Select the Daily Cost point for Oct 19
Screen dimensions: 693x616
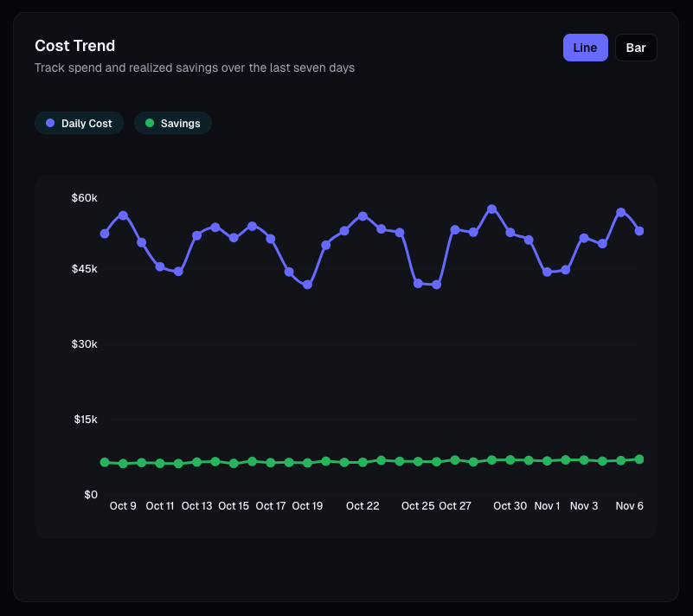click(307, 285)
